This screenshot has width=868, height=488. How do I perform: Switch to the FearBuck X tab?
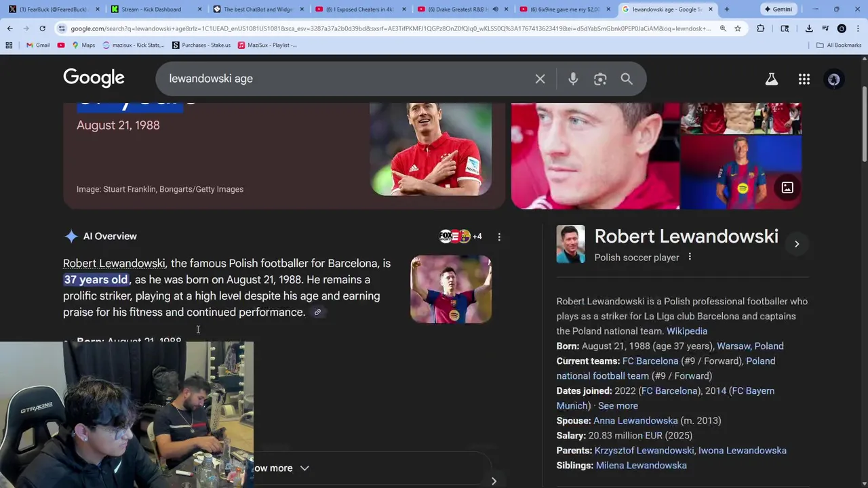coord(54,9)
